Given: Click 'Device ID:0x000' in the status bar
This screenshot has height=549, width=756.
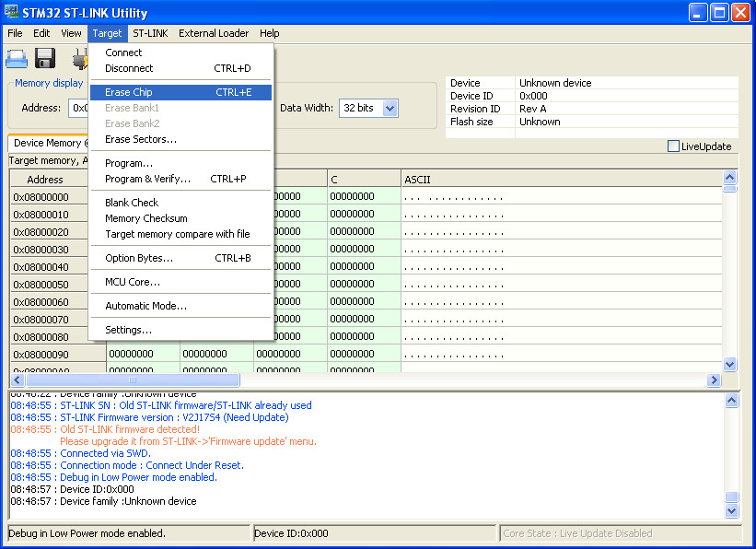Looking at the screenshot, I should (291, 533).
